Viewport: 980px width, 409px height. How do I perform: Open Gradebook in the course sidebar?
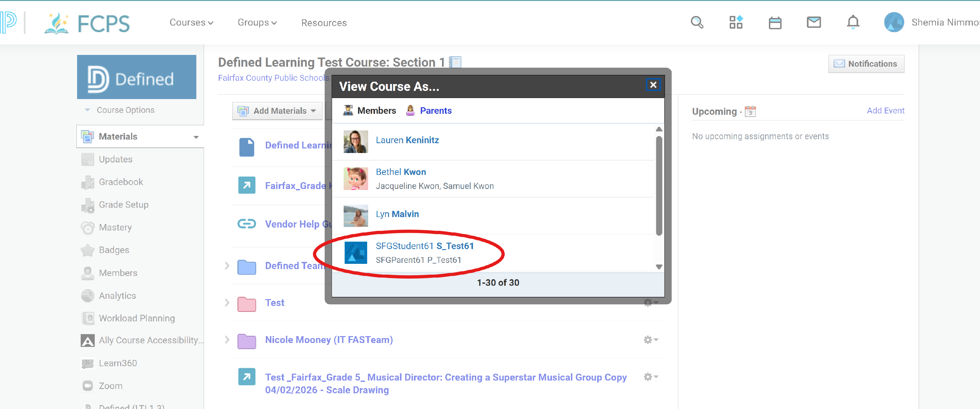click(121, 182)
